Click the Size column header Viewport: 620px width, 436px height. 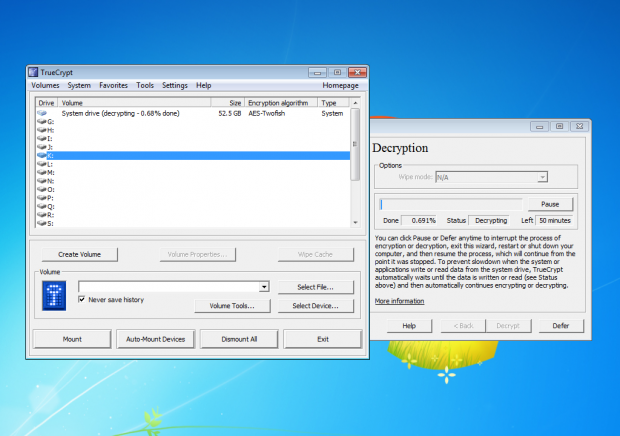227,103
